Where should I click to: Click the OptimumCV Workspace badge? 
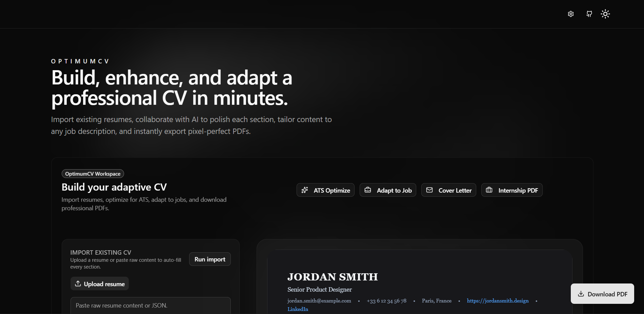point(93,174)
